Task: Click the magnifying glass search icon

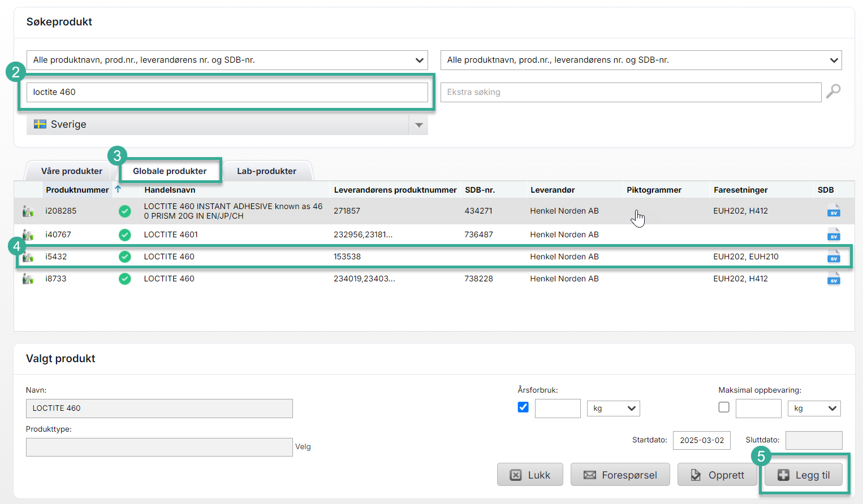Action: click(x=833, y=91)
